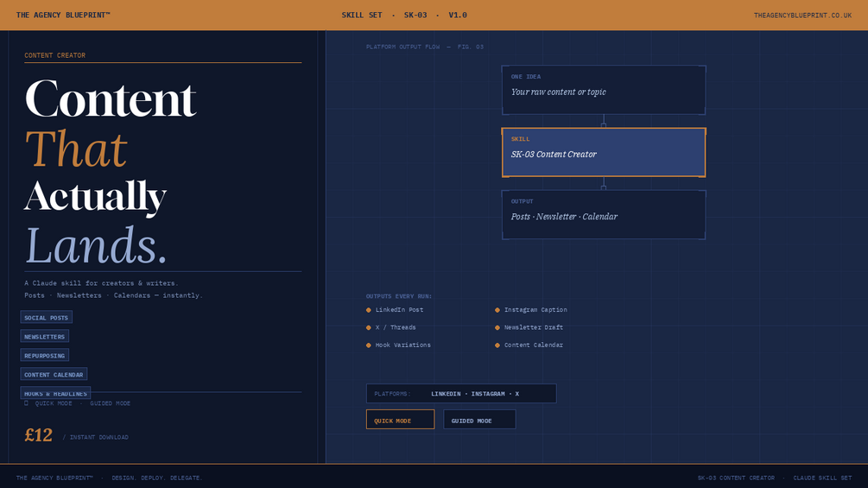Click the blue italic word 'Lands.'
Screen dimensions: 868x488
coord(96,245)
